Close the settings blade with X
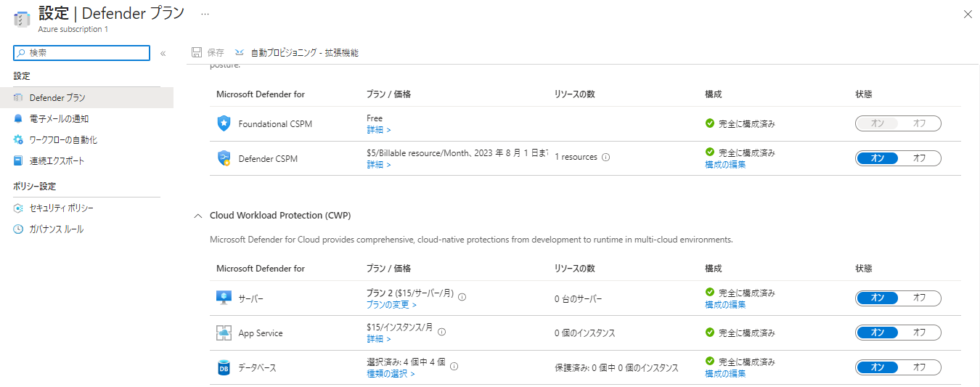980x387 pixels. coord(967,14)
